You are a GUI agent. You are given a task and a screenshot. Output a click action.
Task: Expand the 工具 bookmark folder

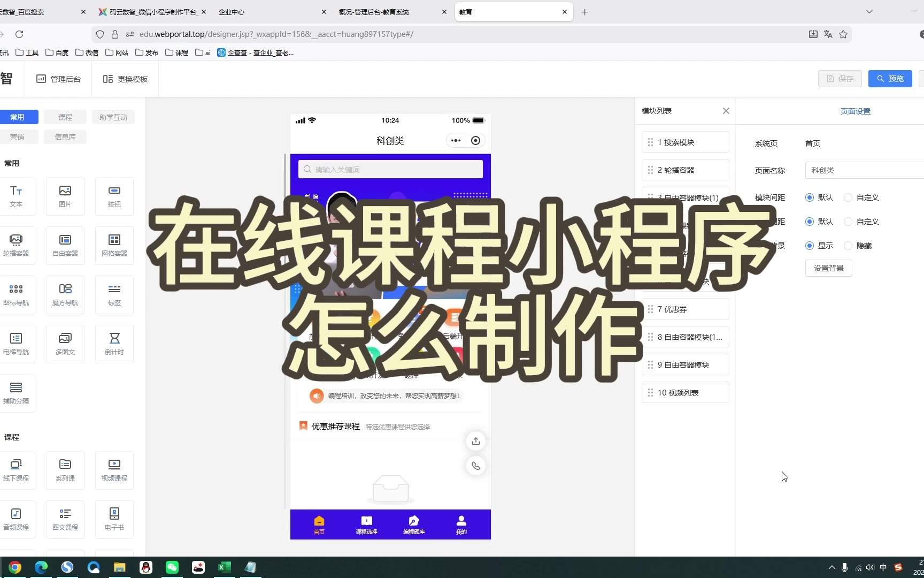pyautogui.click(x=27, y=52)
